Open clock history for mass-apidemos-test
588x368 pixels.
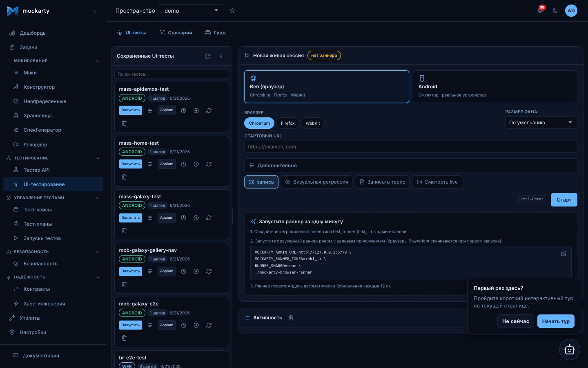point(183,110)
